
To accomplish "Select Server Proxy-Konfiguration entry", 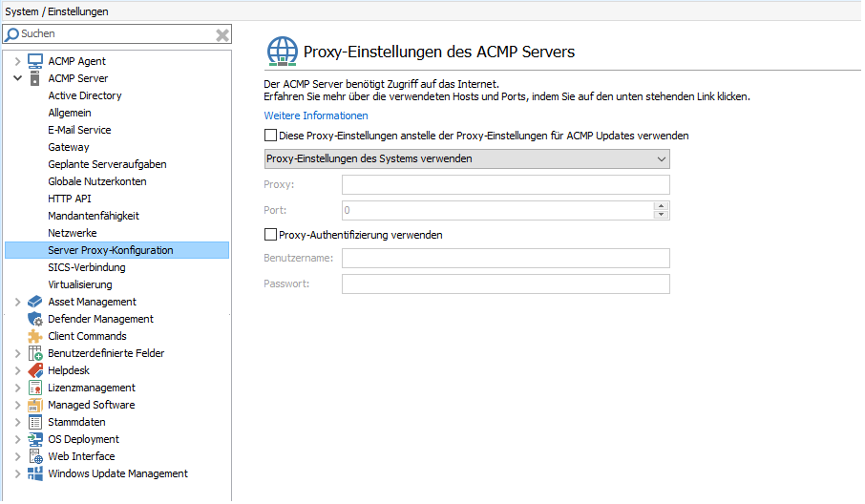I will 116,250.
